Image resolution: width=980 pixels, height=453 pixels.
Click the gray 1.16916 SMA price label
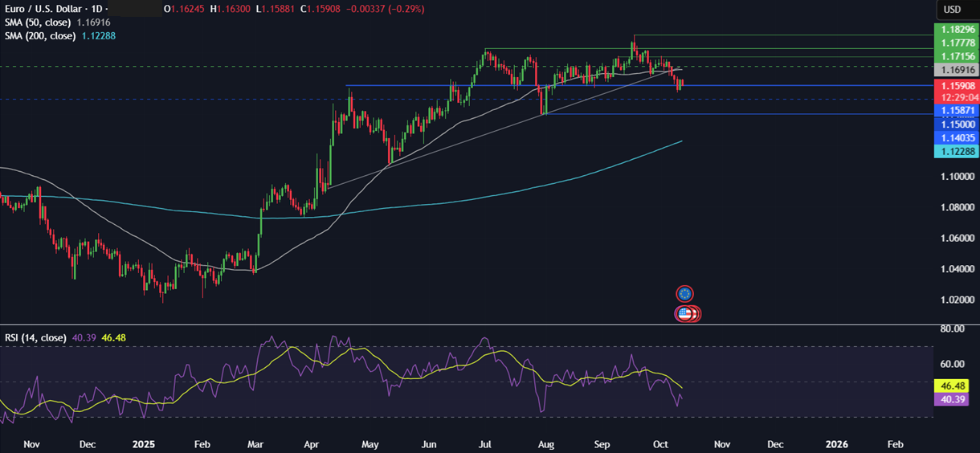coord(954,71)
